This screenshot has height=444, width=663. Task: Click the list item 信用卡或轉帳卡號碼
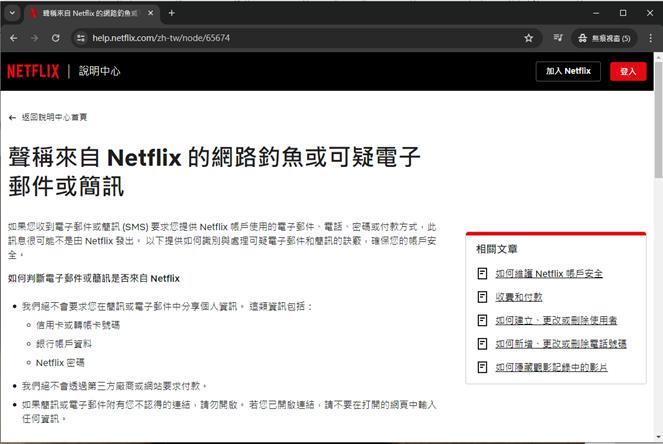78,325
